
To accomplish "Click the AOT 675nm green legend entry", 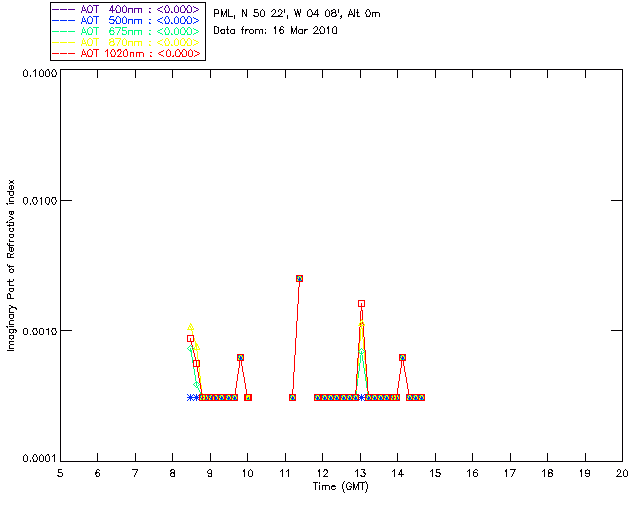I will click(126, 31).
